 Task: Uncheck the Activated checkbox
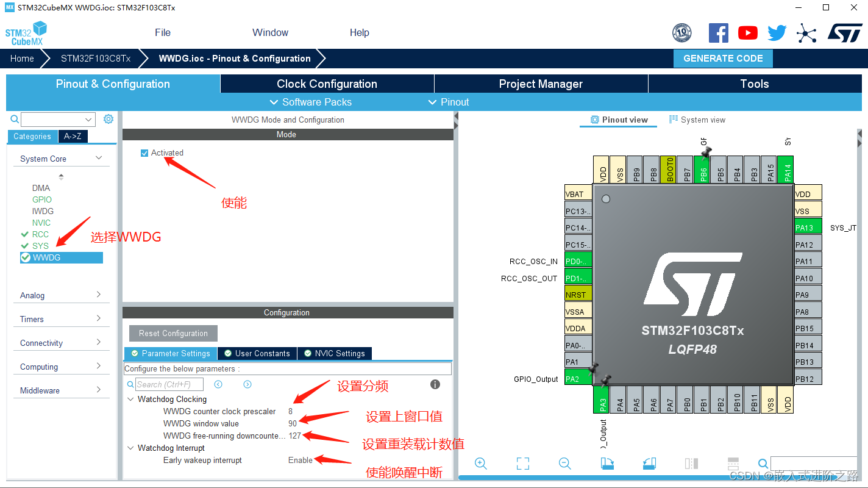(144, 153)
